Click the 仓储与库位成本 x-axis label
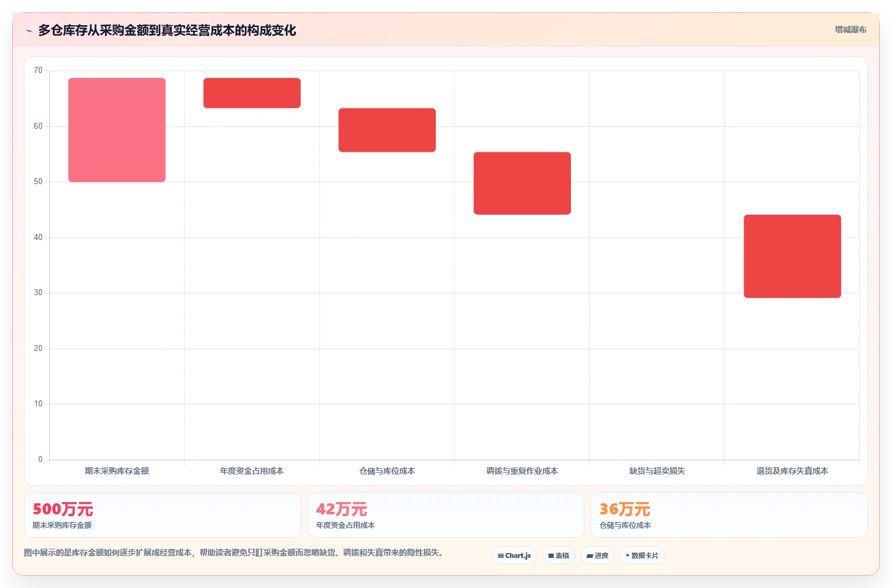 tap(387, 471)
